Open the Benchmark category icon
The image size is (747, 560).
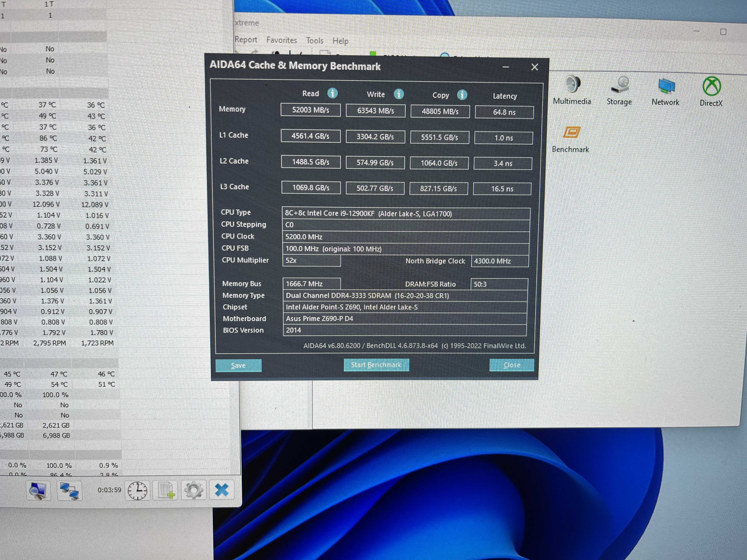point(571,132)
